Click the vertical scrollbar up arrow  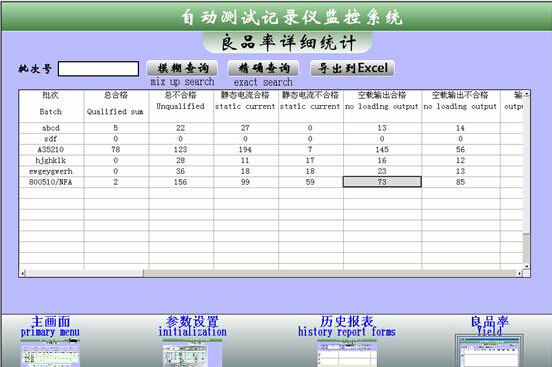527,94
